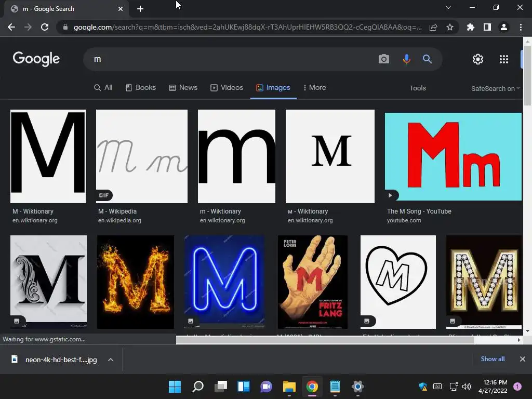532x399 pixels.
Task: Open the cursive M GIF from Wikipedia
Action: click(142, 156)
